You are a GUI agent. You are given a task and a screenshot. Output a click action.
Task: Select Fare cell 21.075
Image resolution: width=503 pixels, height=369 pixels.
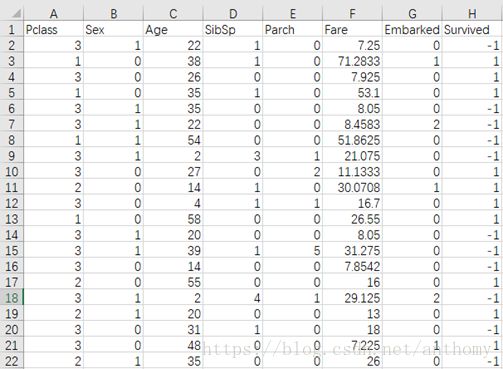pyautogui.click(x=352, y=156)
